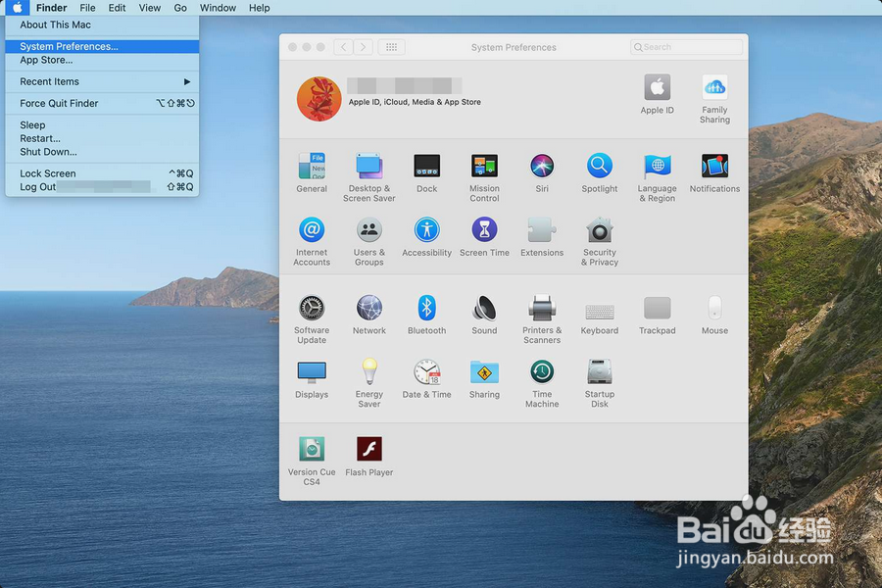Choose Force Quit Finder
The height and width of the screenshot is (588, 882).
pos(102,103)
